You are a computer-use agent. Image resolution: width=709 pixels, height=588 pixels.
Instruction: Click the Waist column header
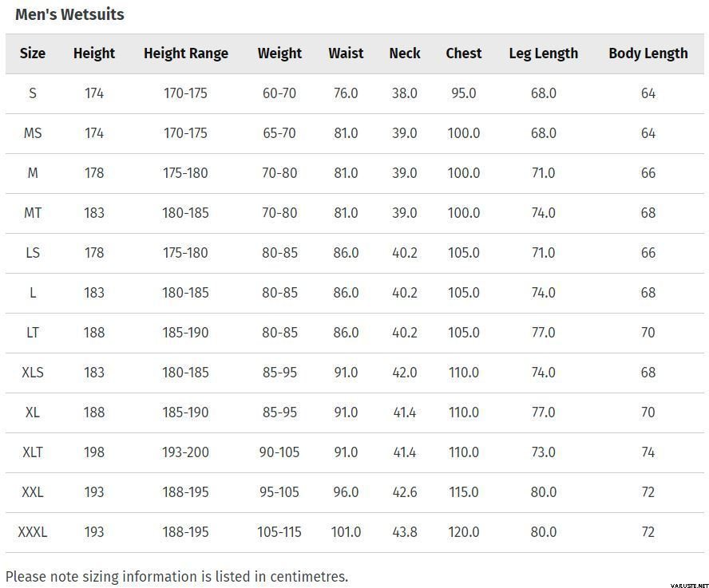point(346,53)
